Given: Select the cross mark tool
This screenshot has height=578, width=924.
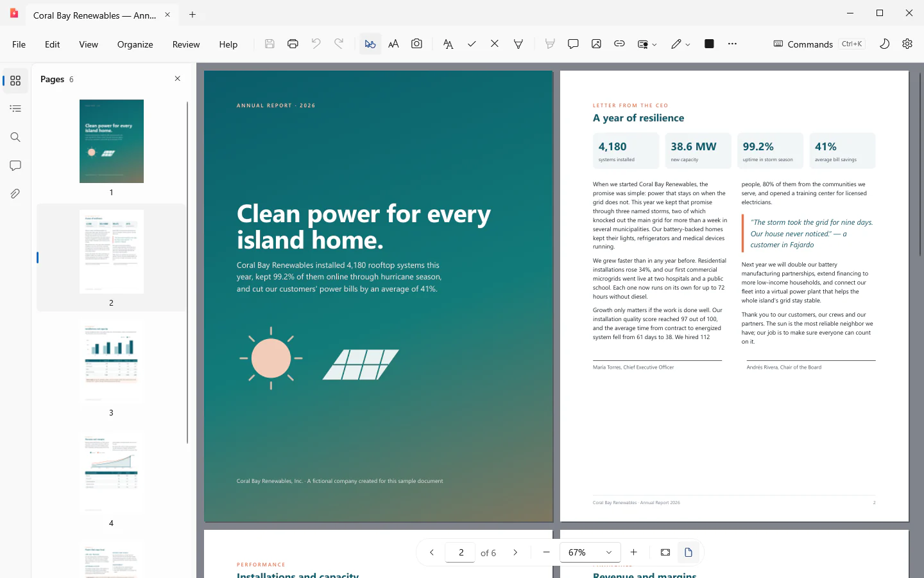Looking at the screenshot, I should [x=495, y=44].
